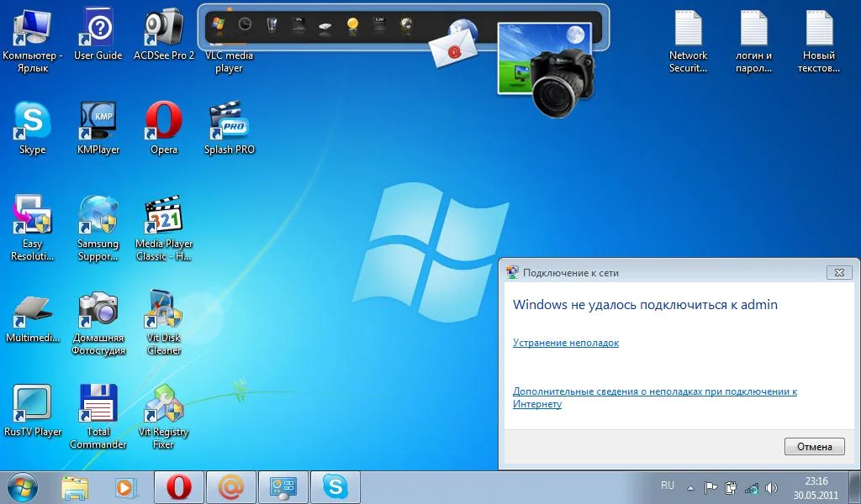
Task: Close the Подключение к сети dialog
Action: [839, 272]
